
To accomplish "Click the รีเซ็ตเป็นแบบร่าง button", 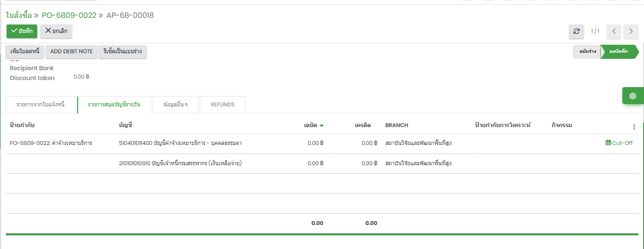I will (x=122, y=51).
